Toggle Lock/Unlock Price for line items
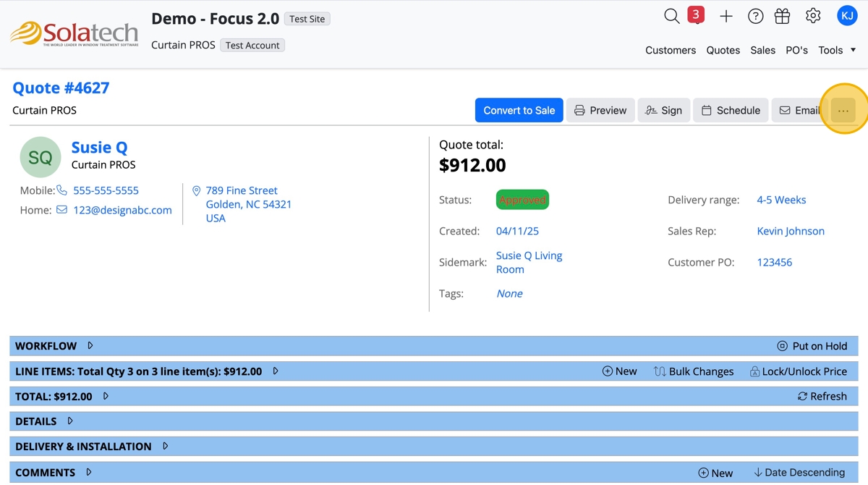This screenshot has height=485, width=868. click(798, 371)
